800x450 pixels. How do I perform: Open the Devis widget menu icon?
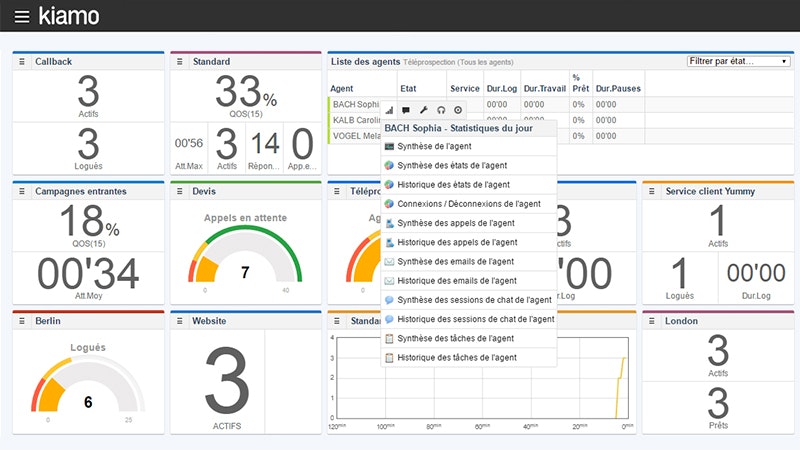[180, 191]
